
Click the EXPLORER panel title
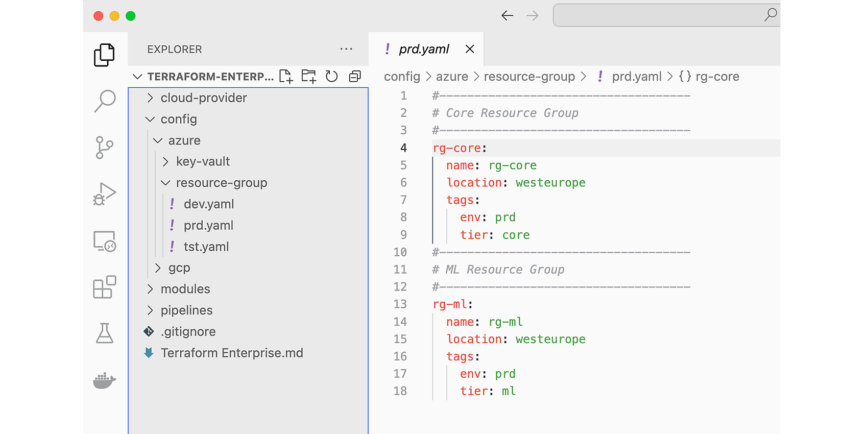[175, 50]
